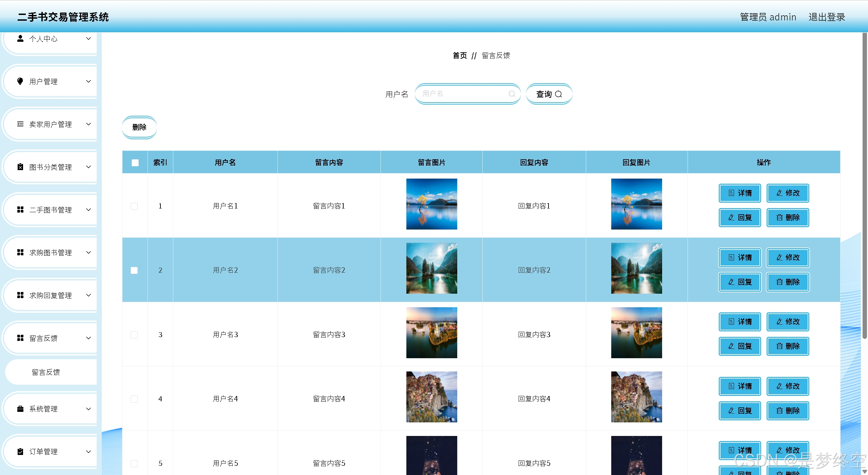Expand the 图书分类管理 chevron

pyautogui.click(x=88, y=167)
